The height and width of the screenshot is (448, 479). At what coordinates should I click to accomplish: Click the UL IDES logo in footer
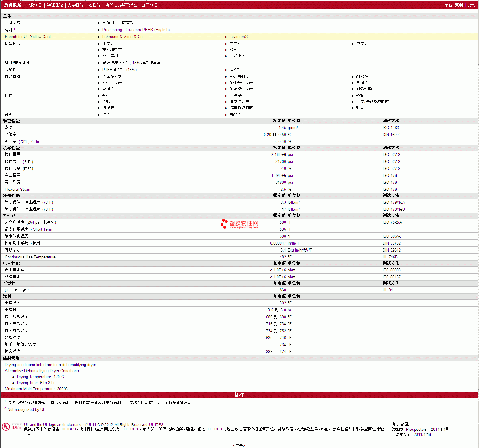[x=11, y=427]
